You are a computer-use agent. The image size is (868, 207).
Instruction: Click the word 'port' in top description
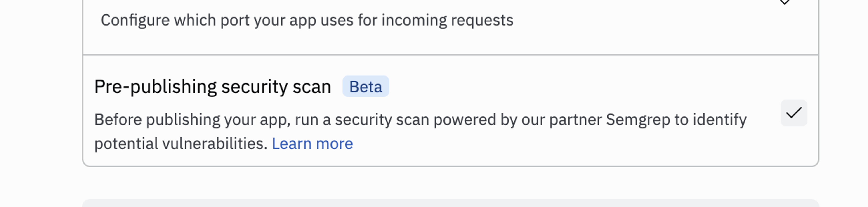pyautogui.click(x=235, y=21)
